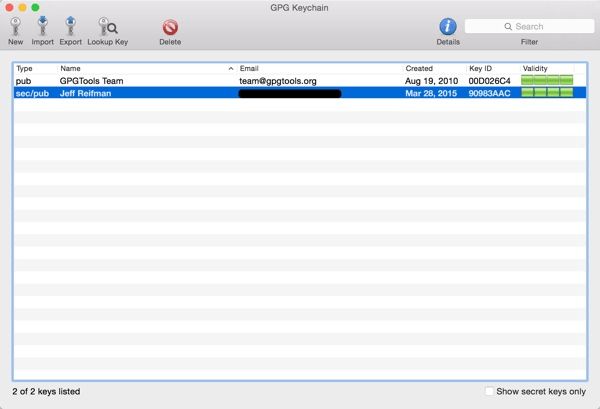Click the green zoom window button
The image size is (600, 409).
point(35,7)
